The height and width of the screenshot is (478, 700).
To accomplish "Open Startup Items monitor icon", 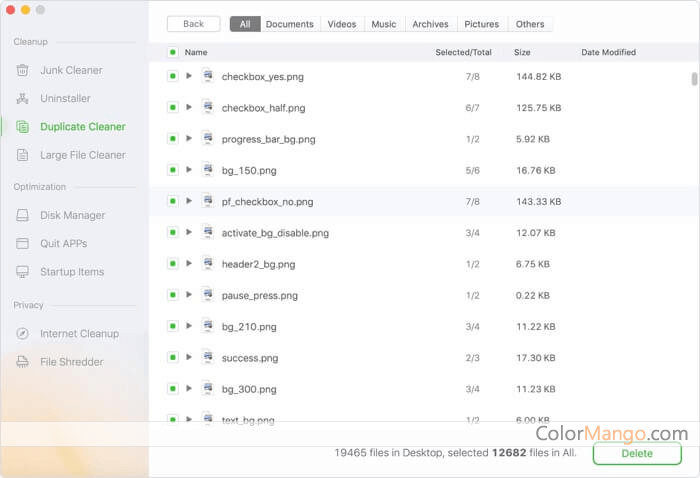I will tap(22, 272).
